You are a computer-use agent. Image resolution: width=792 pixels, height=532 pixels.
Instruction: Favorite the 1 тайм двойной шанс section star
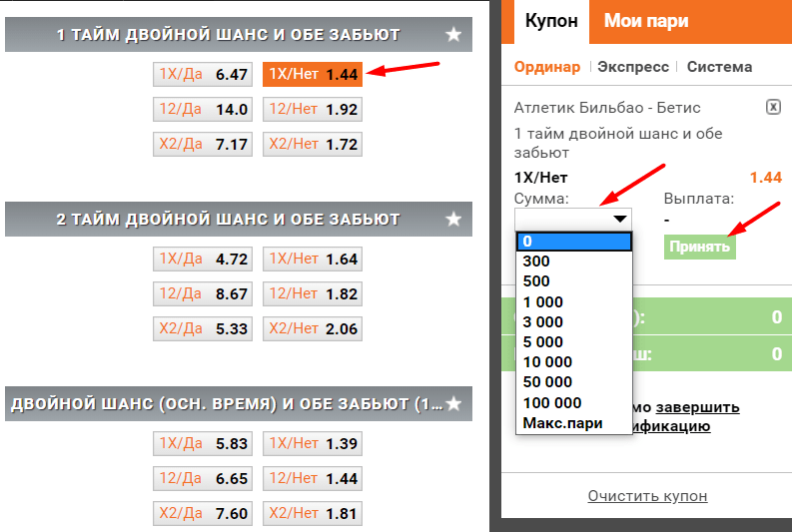(453, 35)
